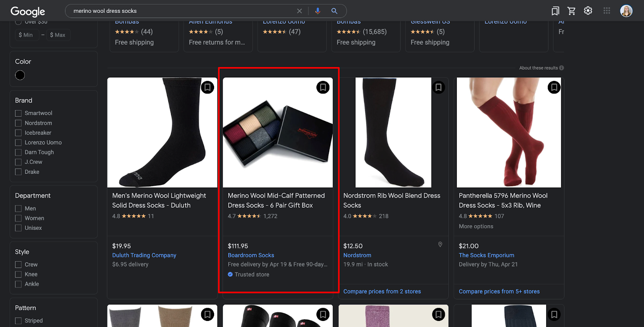Select the black color swatch filter
This screenshot has width=644, height=327.
pos(20,75)
